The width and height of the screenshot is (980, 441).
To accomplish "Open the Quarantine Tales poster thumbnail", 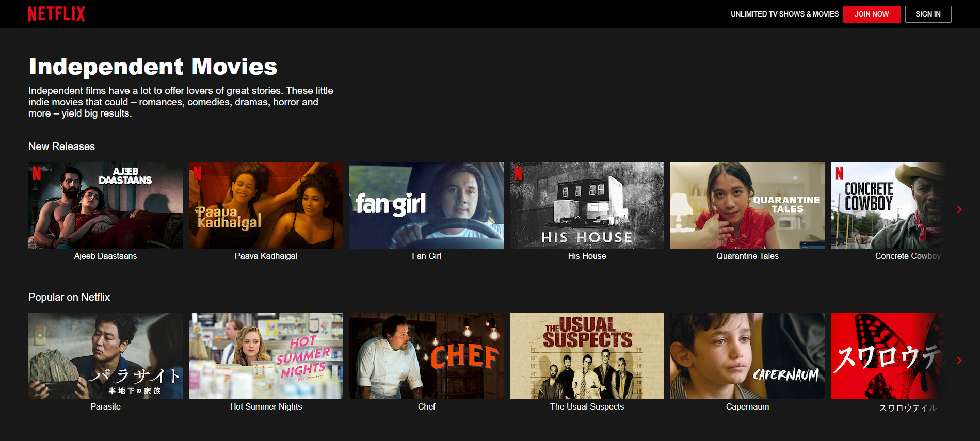I will pos(747,205).
